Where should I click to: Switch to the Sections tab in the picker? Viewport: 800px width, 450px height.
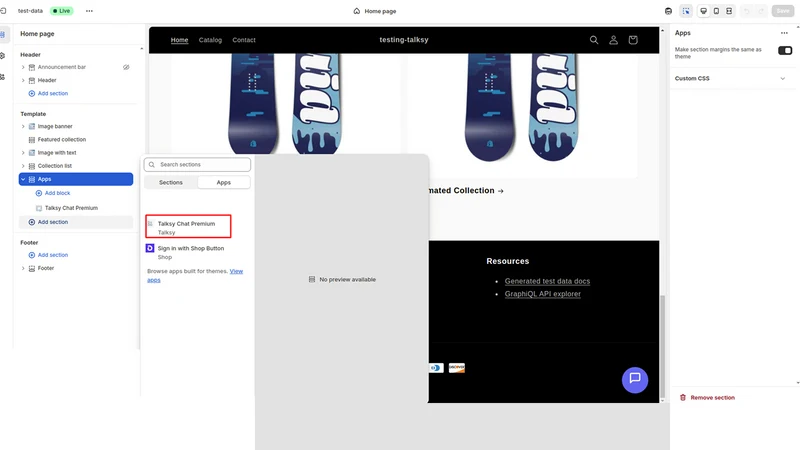tap(171, 182)
